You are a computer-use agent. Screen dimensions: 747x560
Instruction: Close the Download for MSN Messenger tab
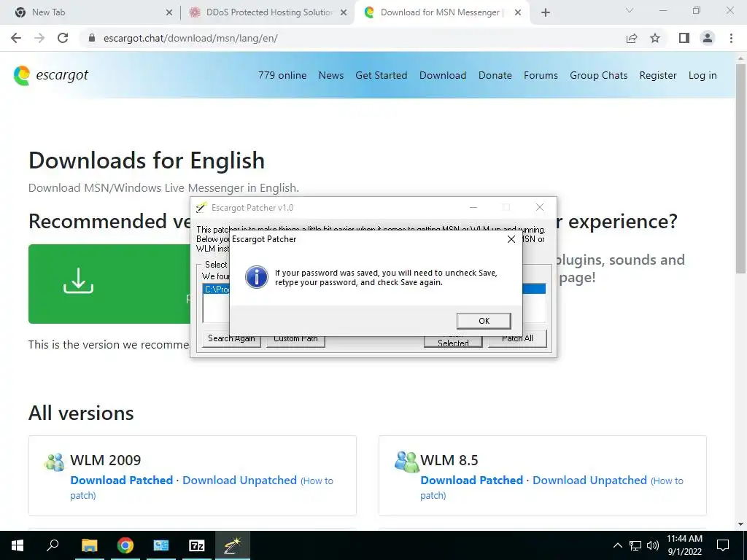[x=518, y=13]
